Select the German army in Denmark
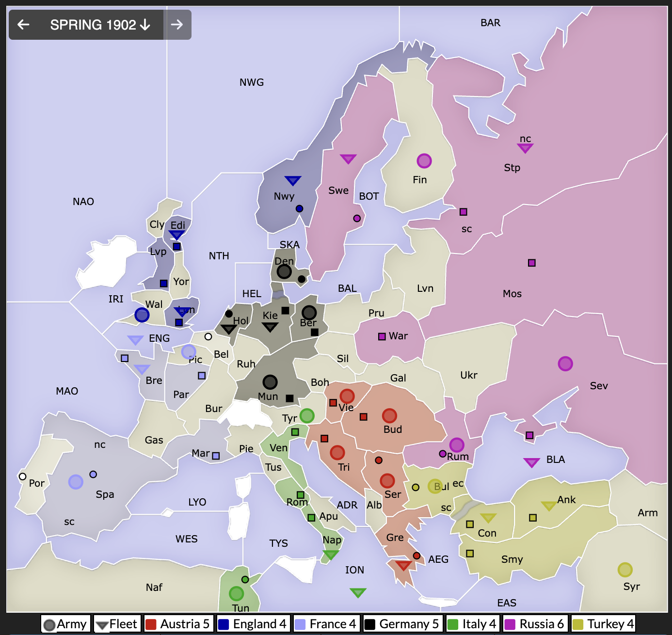 (284, 271)
